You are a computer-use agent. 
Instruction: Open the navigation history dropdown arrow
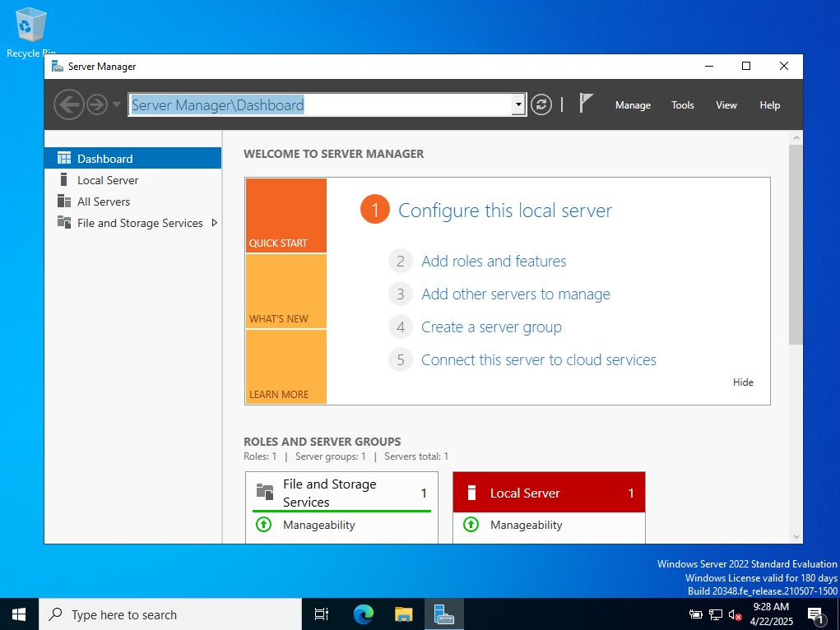pos(116,104)
